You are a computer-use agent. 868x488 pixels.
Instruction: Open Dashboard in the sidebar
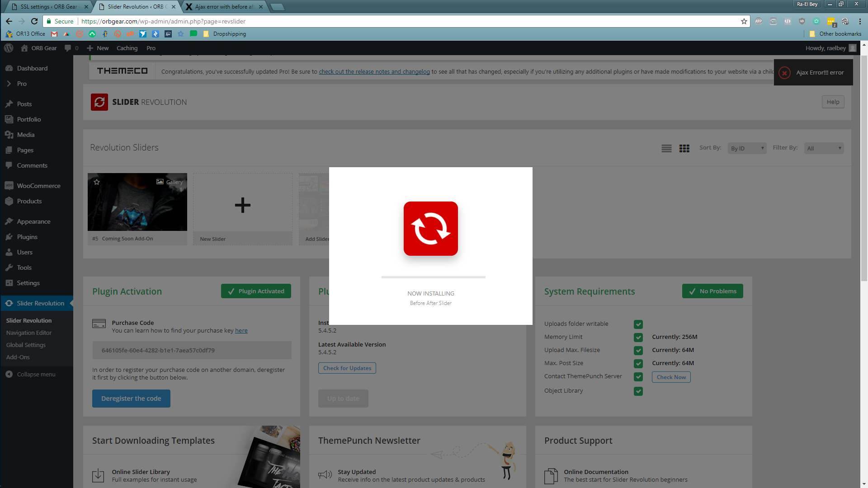click(37, 68)
